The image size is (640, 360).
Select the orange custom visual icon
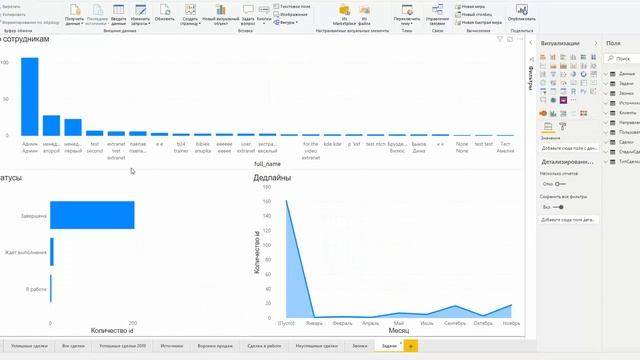tap(543, 113)
